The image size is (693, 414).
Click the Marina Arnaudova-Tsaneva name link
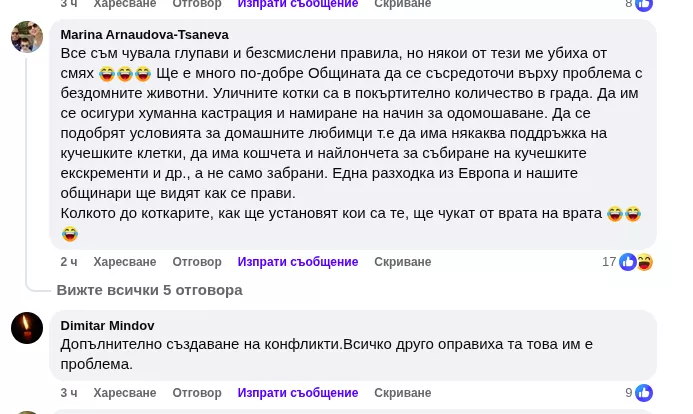[x=144, y=34]
